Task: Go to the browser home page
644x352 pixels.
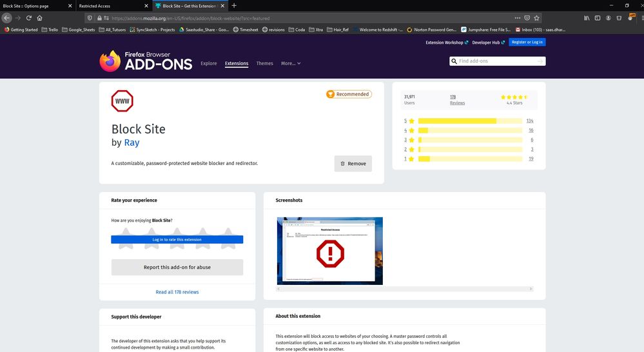Action: tap(40, 18)
